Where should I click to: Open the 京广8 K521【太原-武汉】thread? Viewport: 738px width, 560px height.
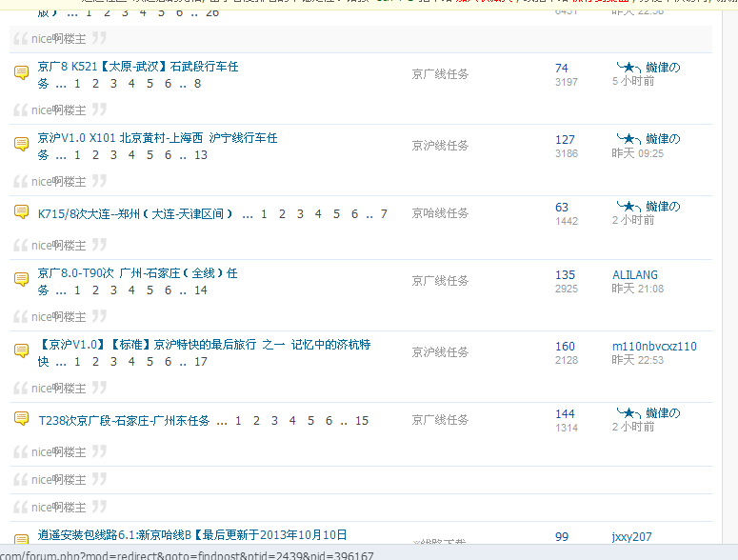tap(138, 67)
